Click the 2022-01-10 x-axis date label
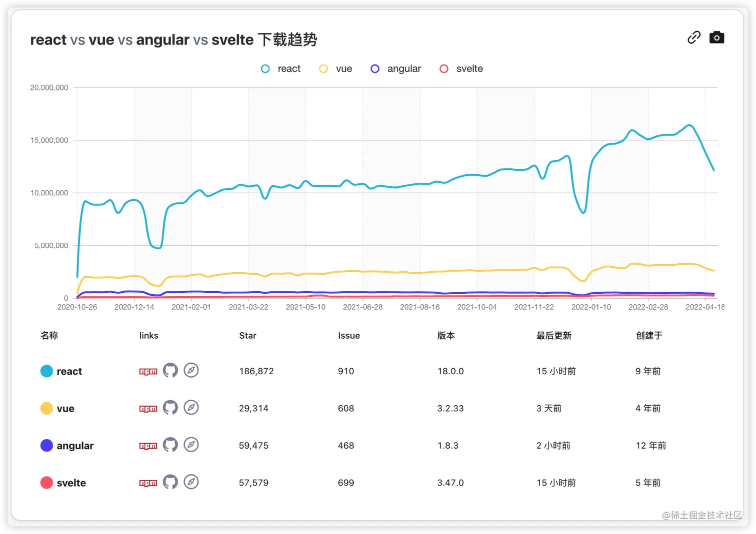The height and width of the screenshot is (534, 756). click(x=591, y=307)
